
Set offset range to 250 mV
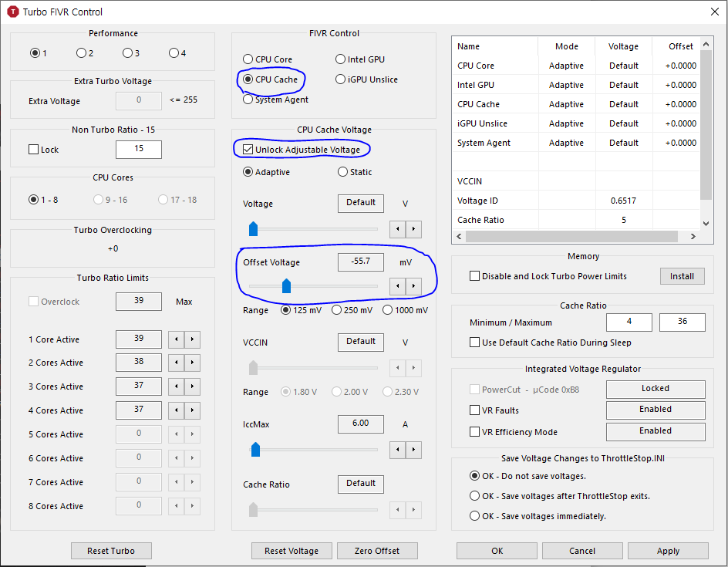tap(352, 310)
